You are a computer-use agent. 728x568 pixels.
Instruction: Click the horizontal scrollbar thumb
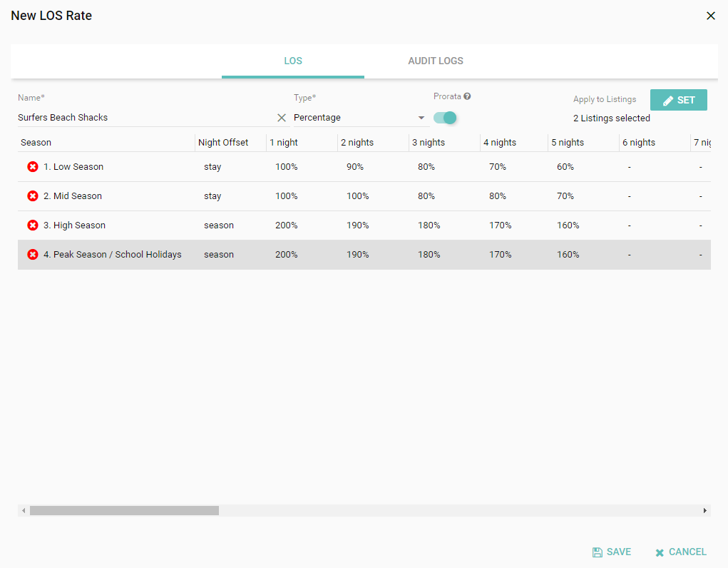[x=124, y=510]
